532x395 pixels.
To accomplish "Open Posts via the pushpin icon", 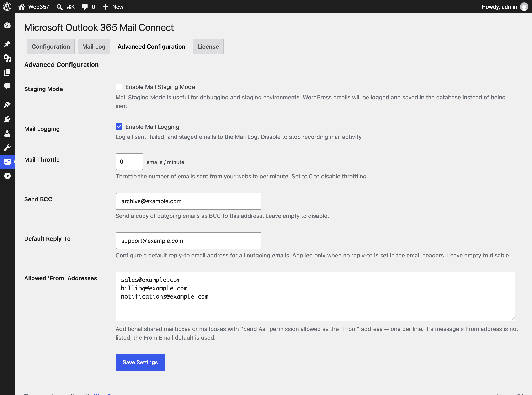I will pyautogui.click(x=7, y=44).
